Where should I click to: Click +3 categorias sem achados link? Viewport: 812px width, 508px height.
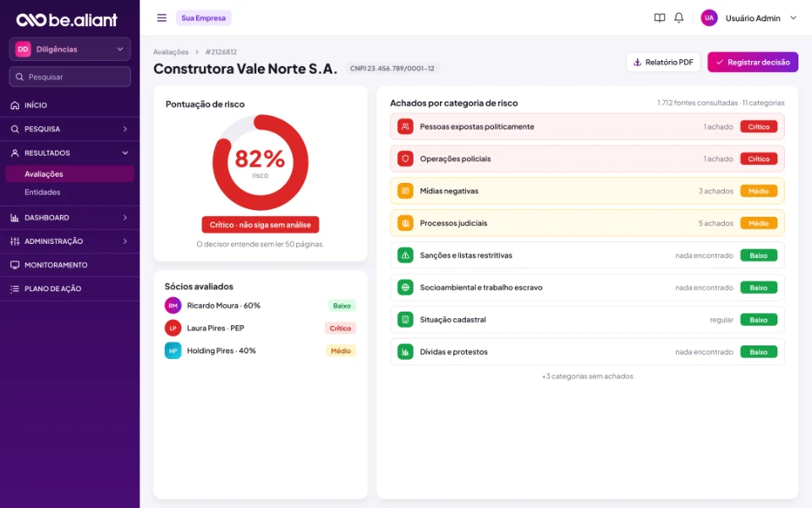click(587, 376)
